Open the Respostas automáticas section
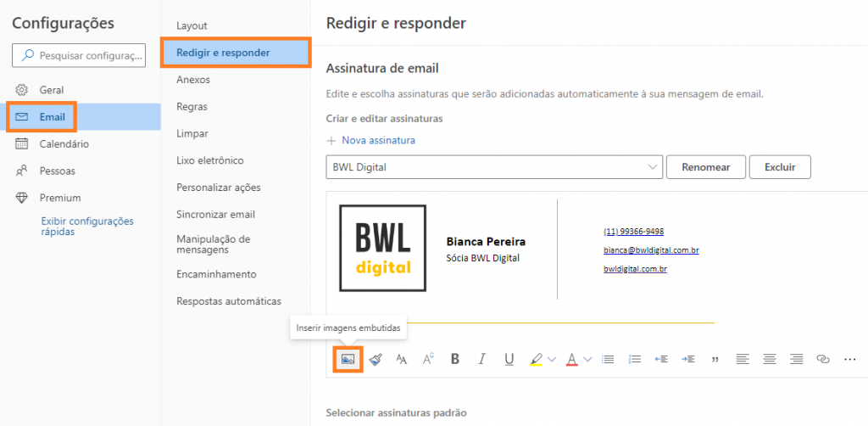The height and width of the screenshot is (426, 868). (x=229, y=301)
